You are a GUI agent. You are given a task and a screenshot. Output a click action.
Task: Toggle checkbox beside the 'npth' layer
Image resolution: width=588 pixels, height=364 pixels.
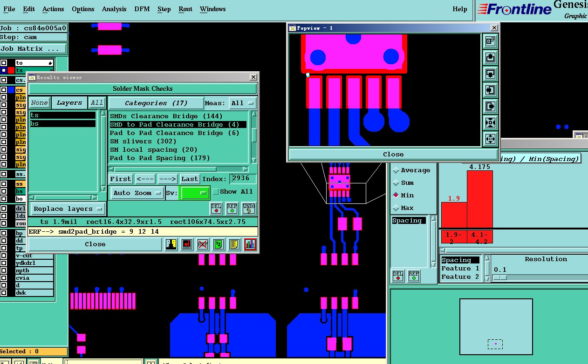[x=4, y=270]
